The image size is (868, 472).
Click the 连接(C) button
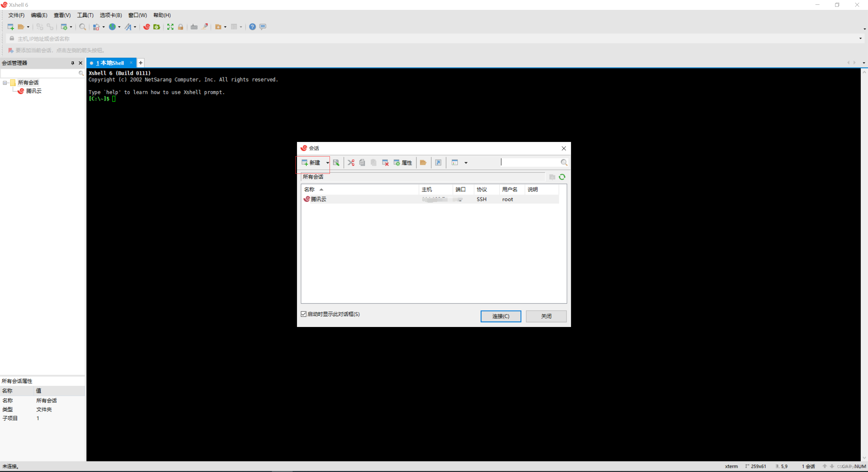click(x=501, y=316)
